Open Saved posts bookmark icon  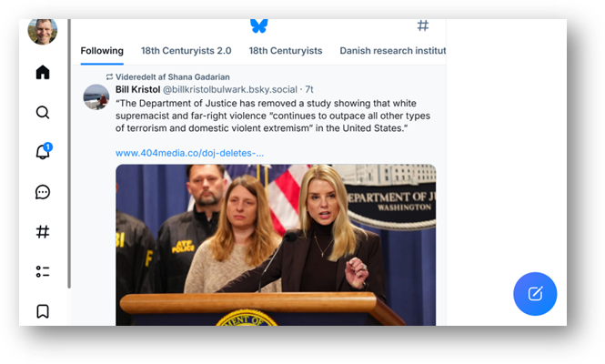tap(43, 311)
